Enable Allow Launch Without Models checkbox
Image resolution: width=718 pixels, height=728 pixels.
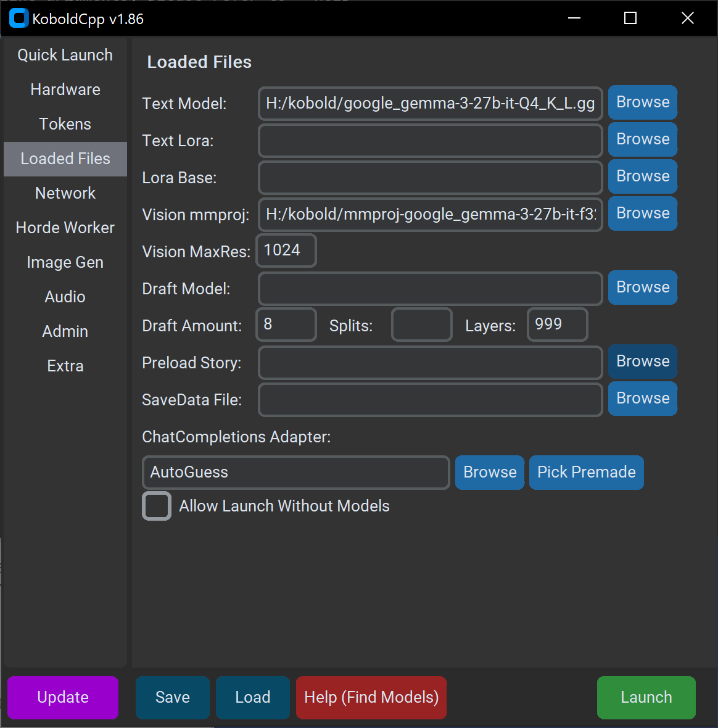click(157, 506)
